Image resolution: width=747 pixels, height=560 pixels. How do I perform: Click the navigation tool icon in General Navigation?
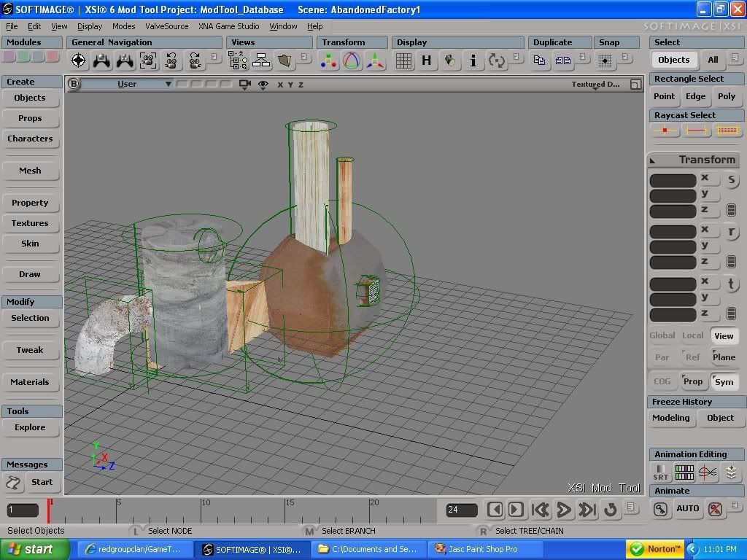(x=79, y=61)
